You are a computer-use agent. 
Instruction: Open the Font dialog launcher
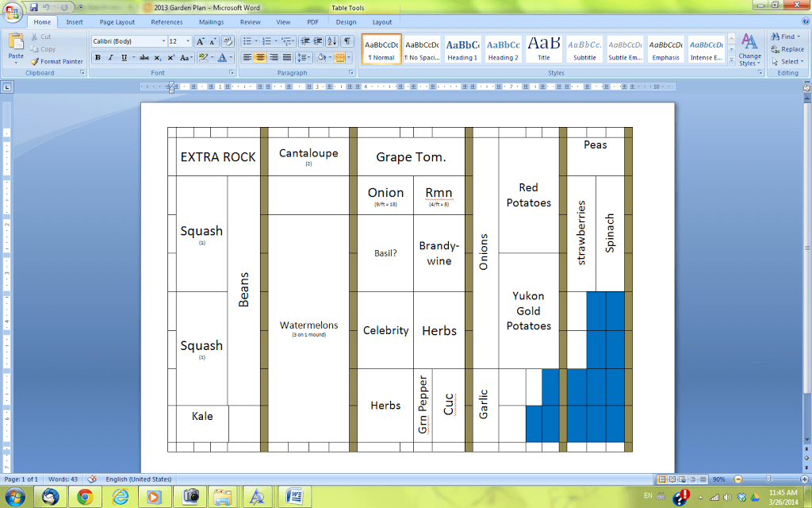click(x=232, y=72)
